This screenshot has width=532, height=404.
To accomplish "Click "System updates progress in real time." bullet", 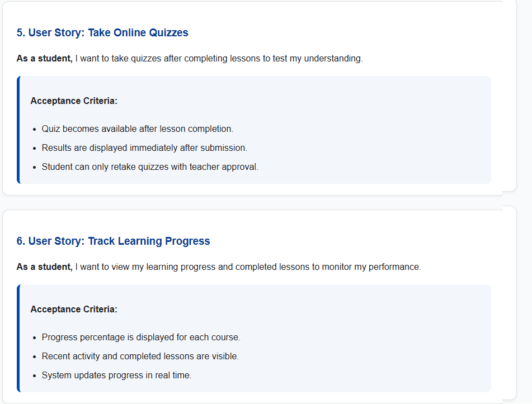I will click(x=116, y=376).
